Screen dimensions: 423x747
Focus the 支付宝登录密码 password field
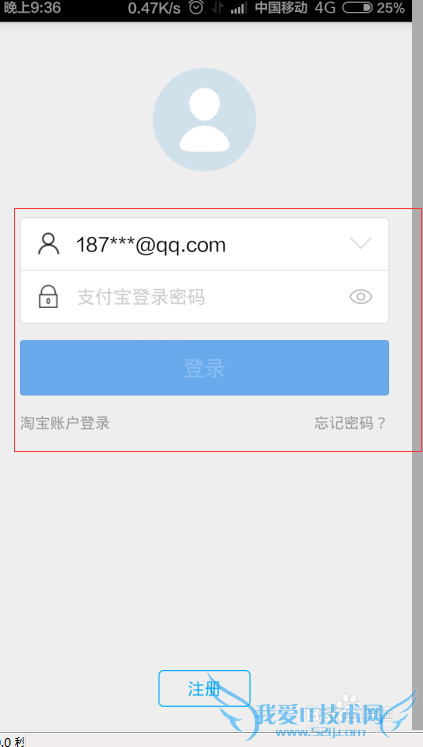point(204,297)
